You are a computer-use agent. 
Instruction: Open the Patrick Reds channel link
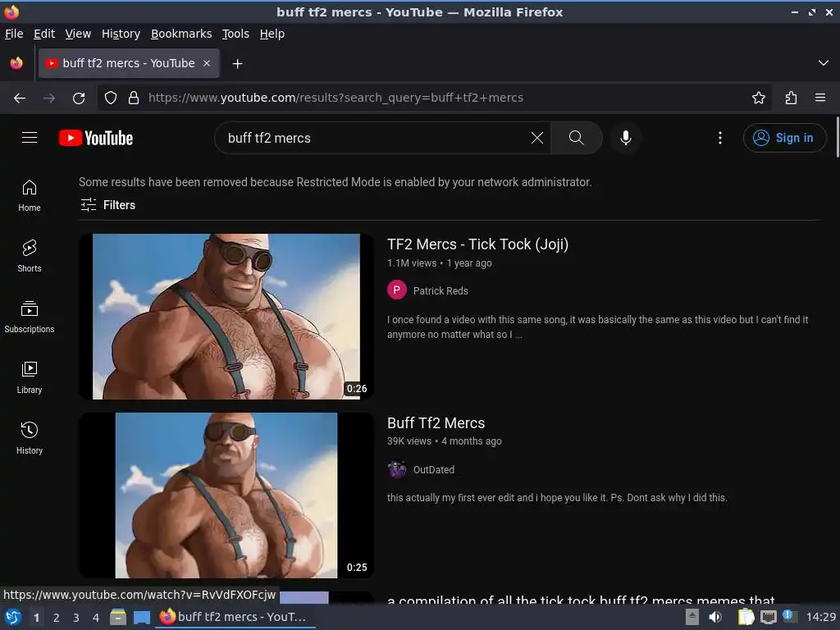[x=441, y=291]
